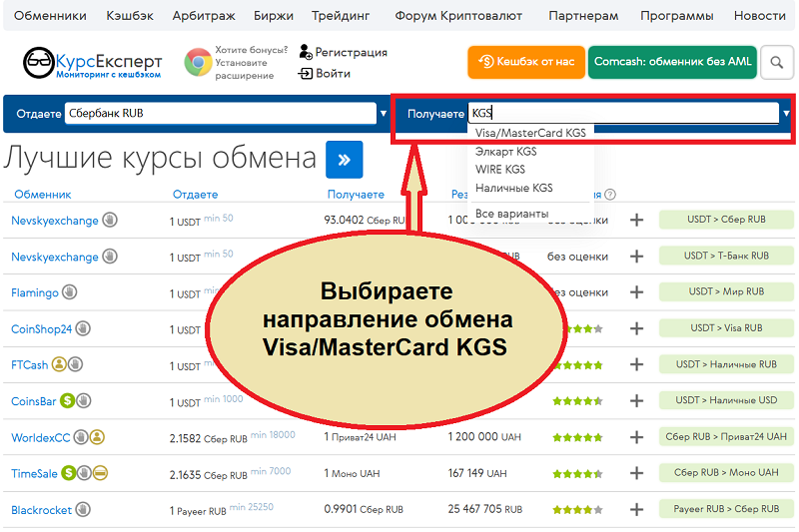
Task: Choose Все варианты in suggestion list
Action: 511,214
